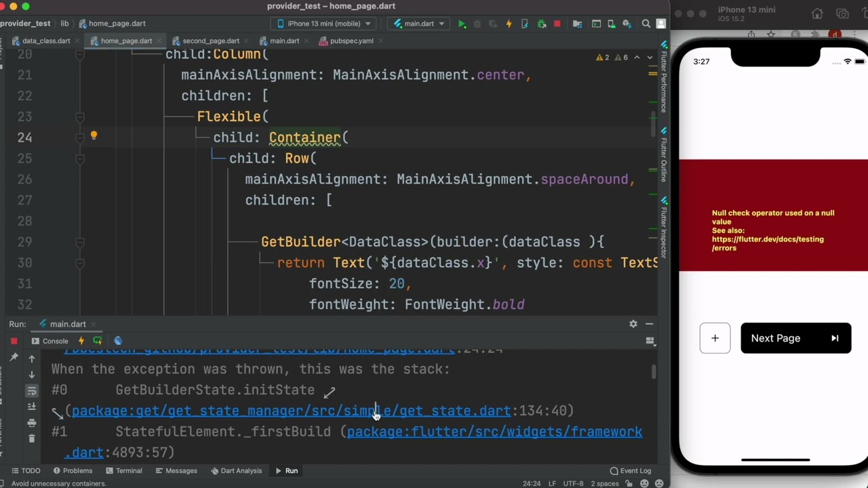The height and width of the screenshot is (488, 868).
Task: Click the screenshot camera icon in Simulator title bar
Action: coord(842,14)
